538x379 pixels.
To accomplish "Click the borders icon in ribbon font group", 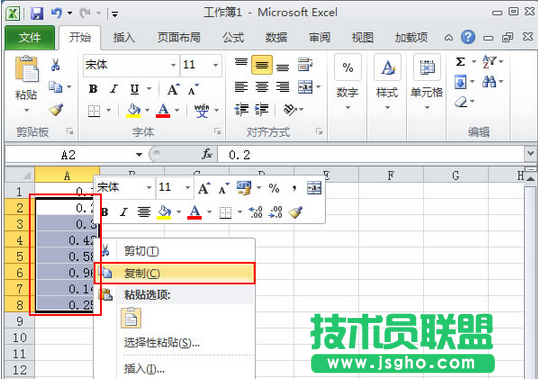I will [x=94, y=110].
